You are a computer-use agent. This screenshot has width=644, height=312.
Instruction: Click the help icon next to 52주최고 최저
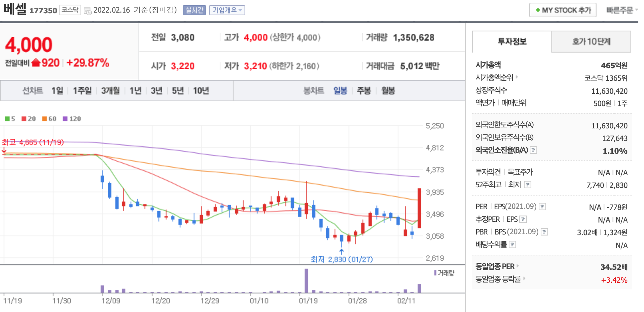[x=528, y=185]
